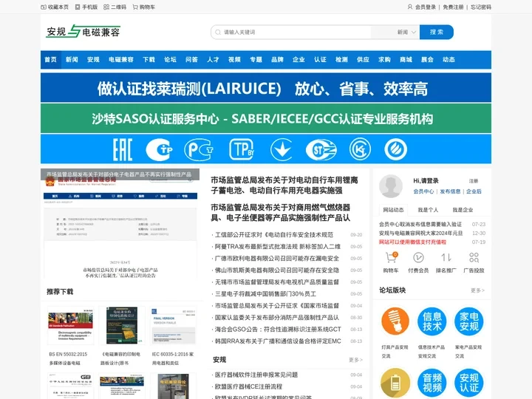This screenshot has height=399, width=532.
Task: Expand 更多 in the 论坛版块 section
Action: (x=477, y=290)
